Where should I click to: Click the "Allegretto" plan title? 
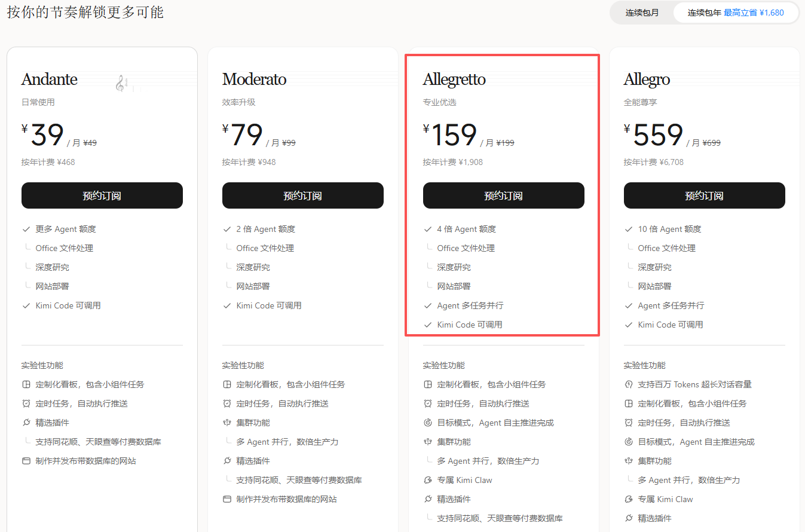[x=454, y=80]
